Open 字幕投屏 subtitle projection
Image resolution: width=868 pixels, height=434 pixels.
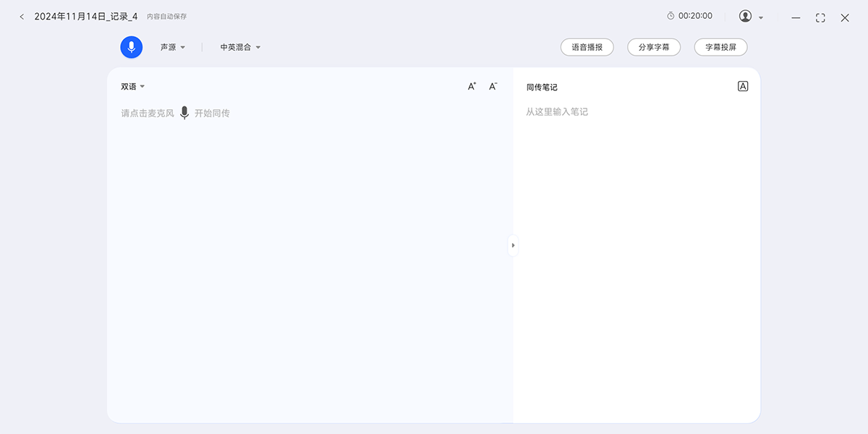pos(720,47)
